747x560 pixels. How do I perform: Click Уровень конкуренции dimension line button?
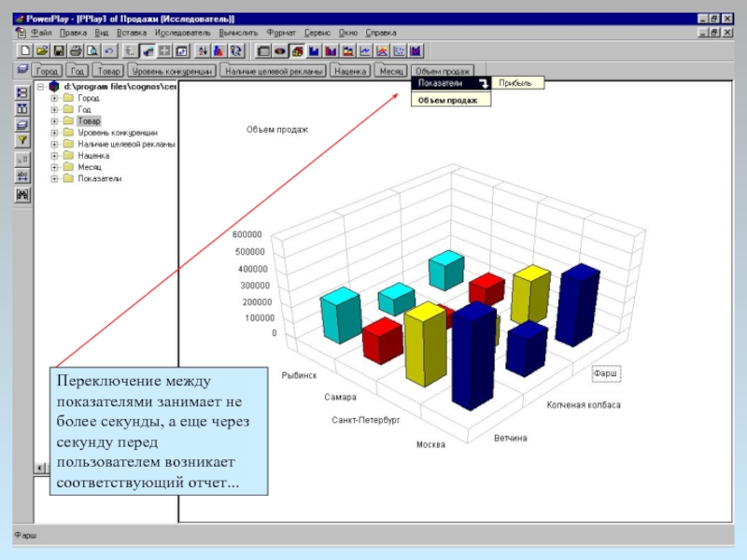click(172, 71)
